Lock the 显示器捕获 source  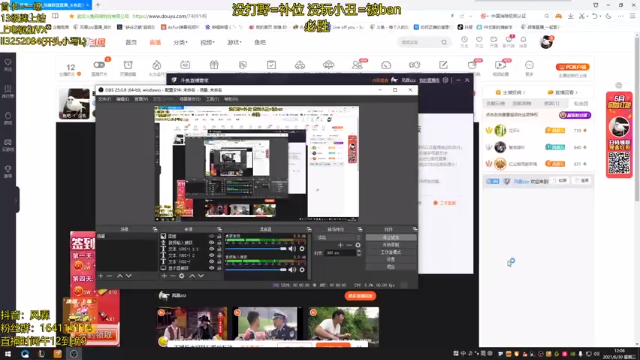coord(219,268)
